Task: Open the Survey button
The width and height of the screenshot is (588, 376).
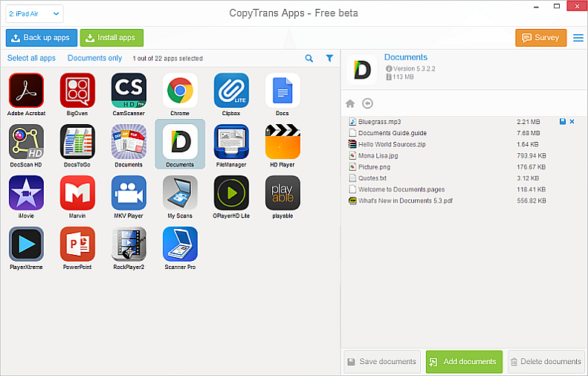Action: coord(540,38)
